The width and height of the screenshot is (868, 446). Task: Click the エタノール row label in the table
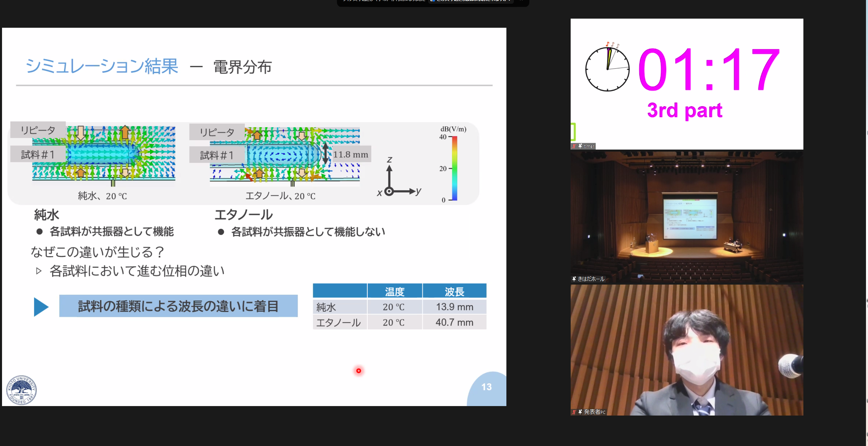pyautogui.click(x=340, y=322)
